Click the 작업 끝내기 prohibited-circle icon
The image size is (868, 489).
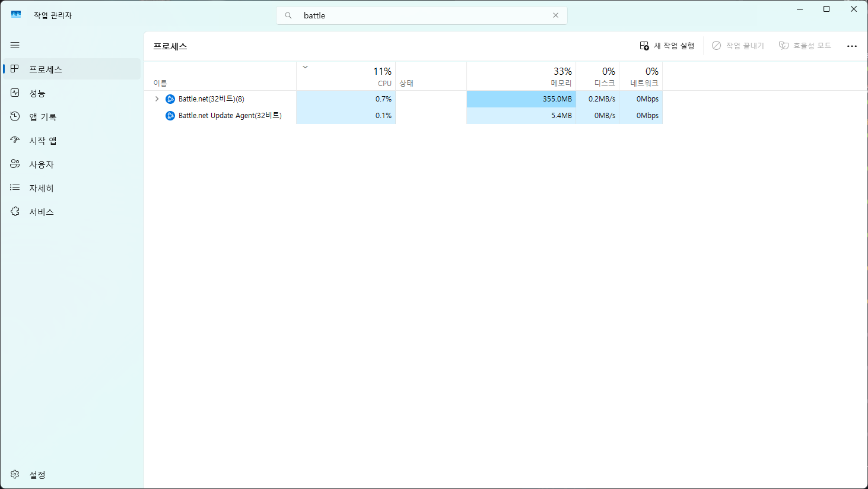(x=717, y=46)
